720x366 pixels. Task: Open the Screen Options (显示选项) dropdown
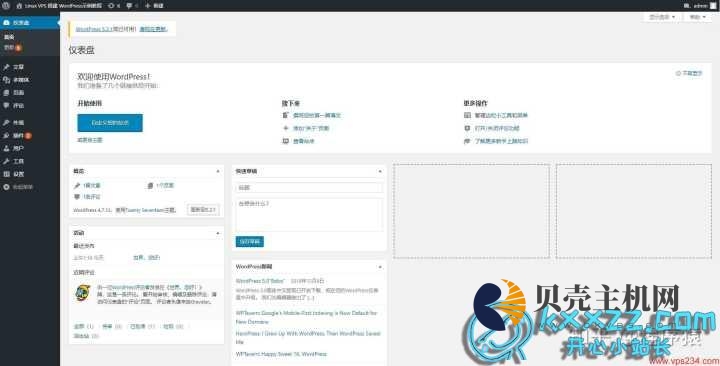click(x=662, y=17)
